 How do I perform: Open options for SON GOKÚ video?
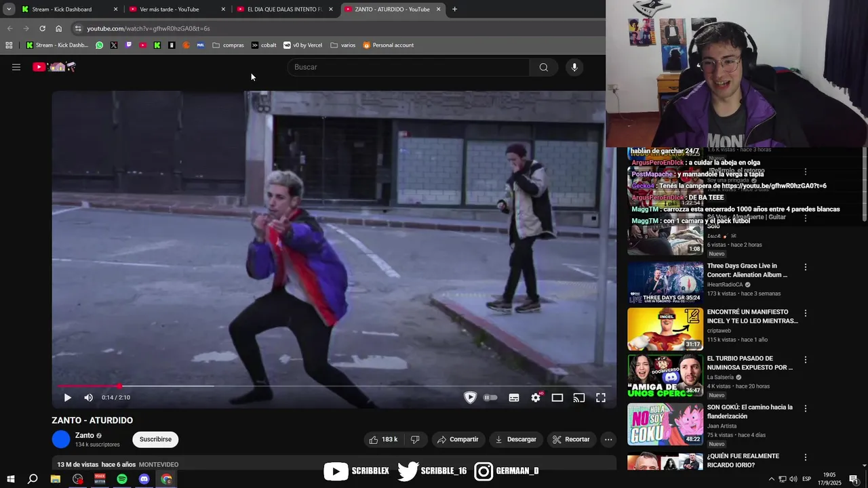pyautogui.click(x=806, y=409)
